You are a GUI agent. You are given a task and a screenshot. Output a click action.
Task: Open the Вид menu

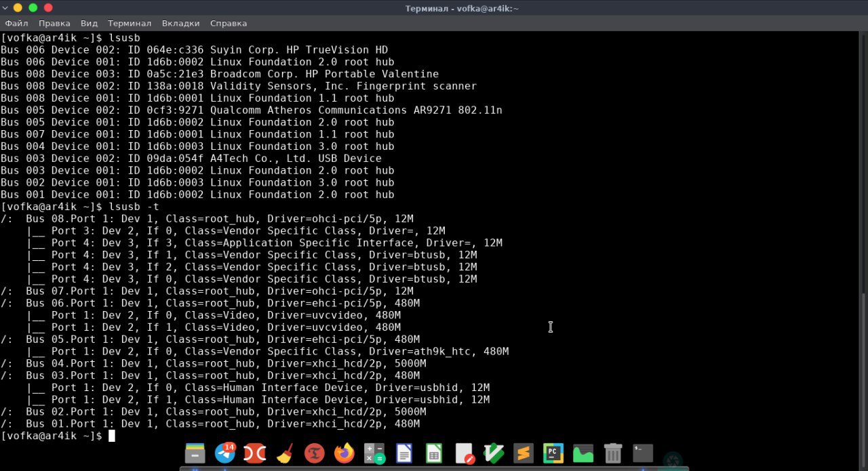[89, 23]
